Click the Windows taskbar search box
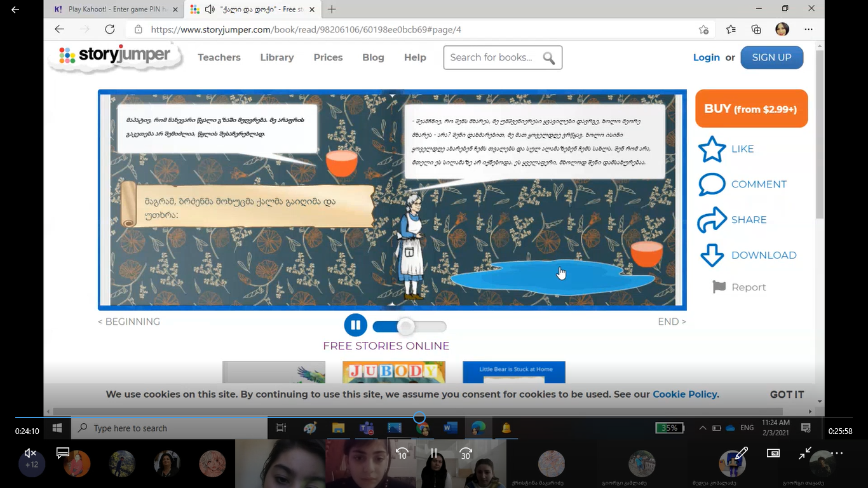This screenshot has height=488, width=868. (169, 428)
